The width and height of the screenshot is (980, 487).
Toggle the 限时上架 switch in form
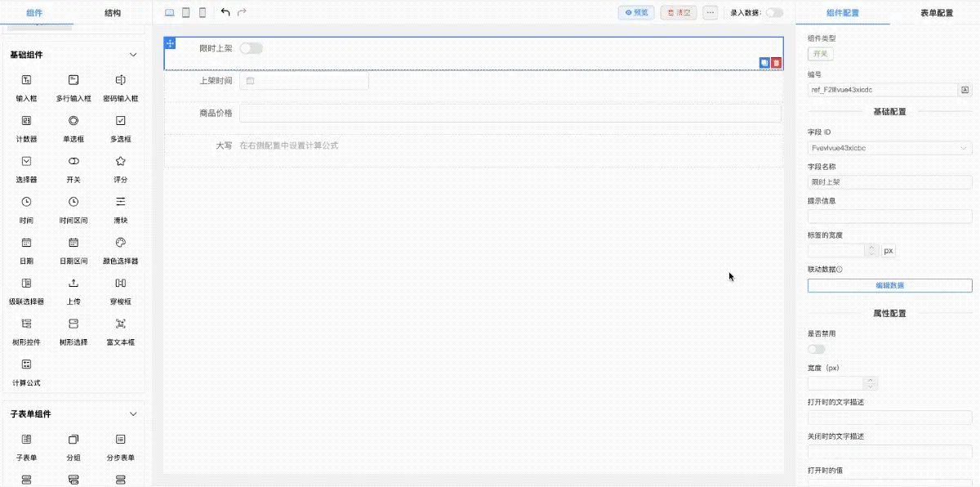251,48
